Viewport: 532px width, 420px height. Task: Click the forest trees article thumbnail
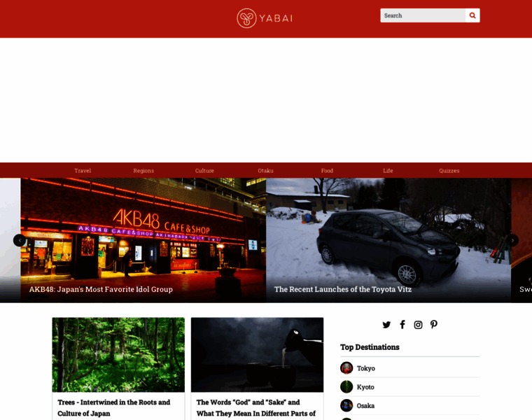(x=118, y=355)
